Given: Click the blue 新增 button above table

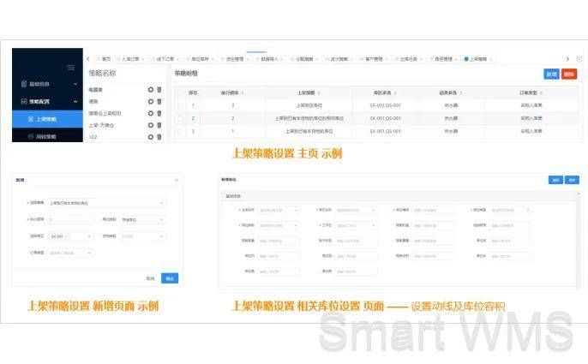Looking at the screenshot, I should point(551,74).
